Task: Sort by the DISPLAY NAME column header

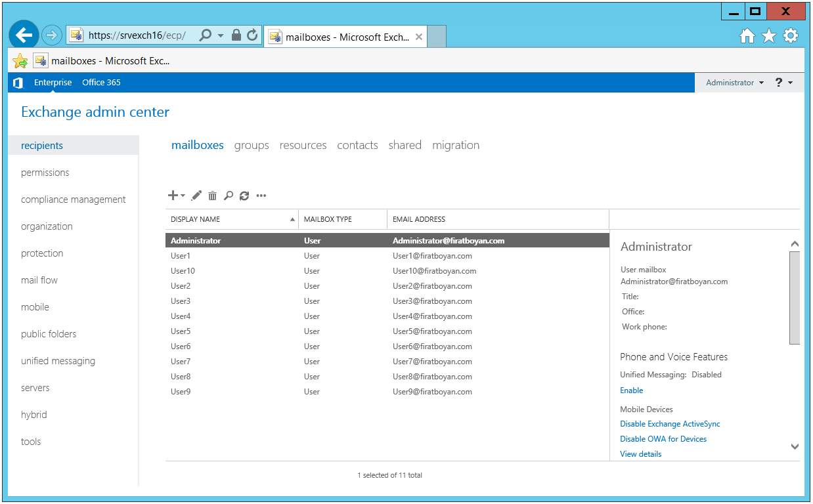Action: (232, 219)
